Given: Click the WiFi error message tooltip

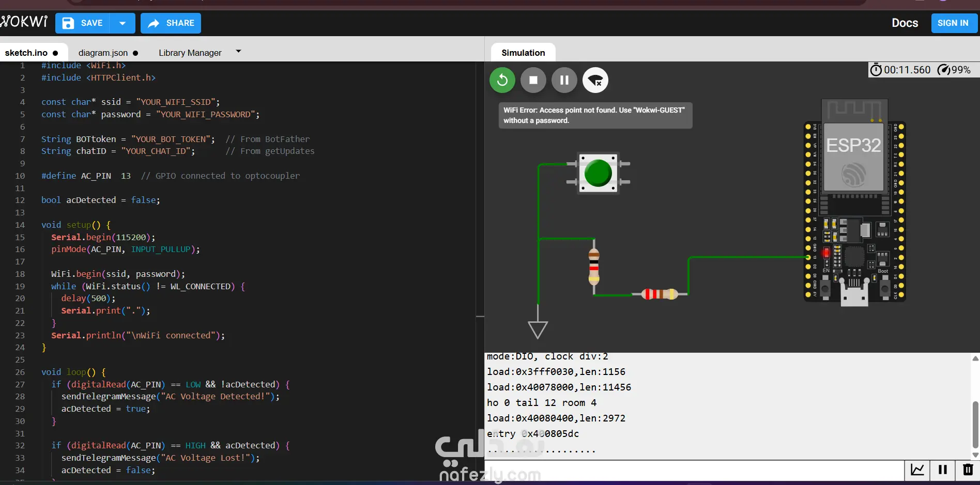Looking at the screenshot, I should [595, 115].
